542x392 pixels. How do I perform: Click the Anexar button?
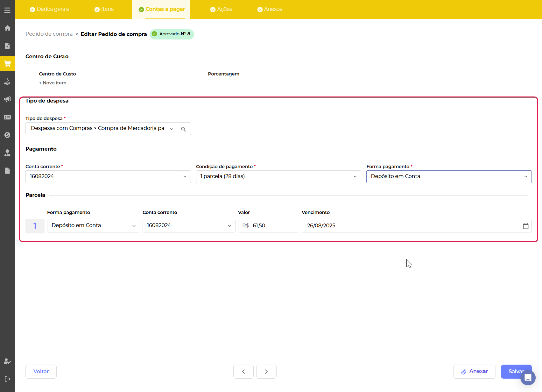click(474, 372)
